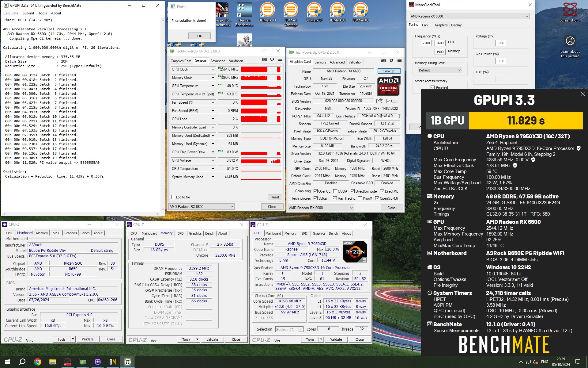Expand GPU Temperature sensor dropdown
The width and height of the screenshot is (588, 368).
(213, 86)
